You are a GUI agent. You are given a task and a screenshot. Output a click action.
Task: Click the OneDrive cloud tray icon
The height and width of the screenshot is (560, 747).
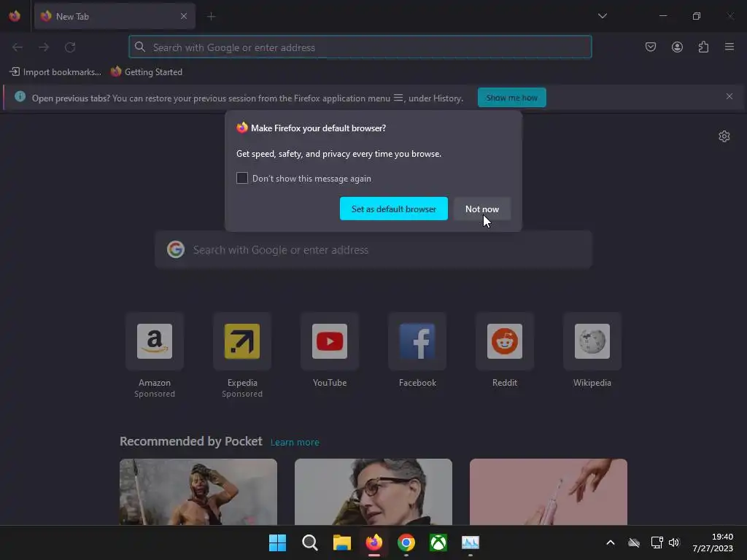(634, 542)
